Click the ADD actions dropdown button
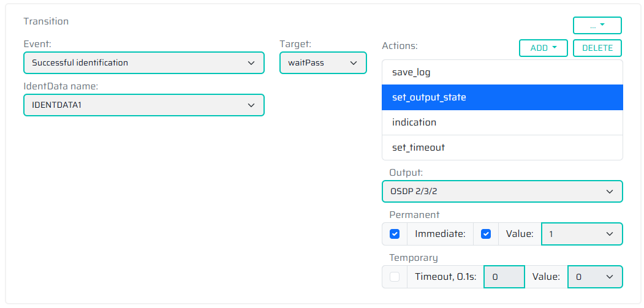The width and height of the screenshot is (644, 308). point(543,48)
